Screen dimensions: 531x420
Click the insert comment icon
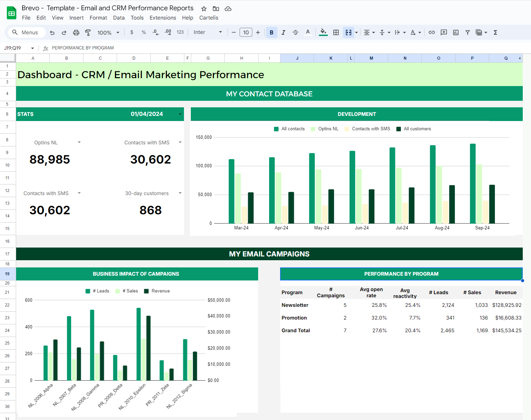pyautogui.click(x=444, y=33)
